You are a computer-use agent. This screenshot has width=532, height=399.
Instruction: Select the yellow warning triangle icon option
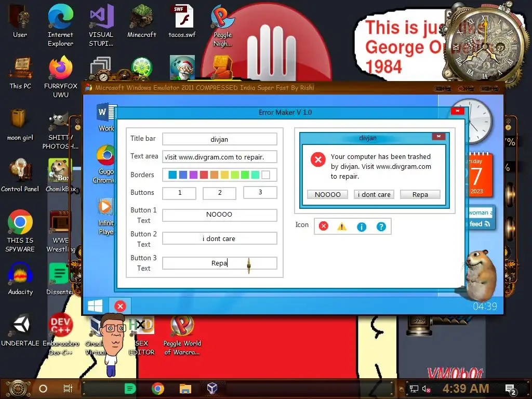click(342, 227)
